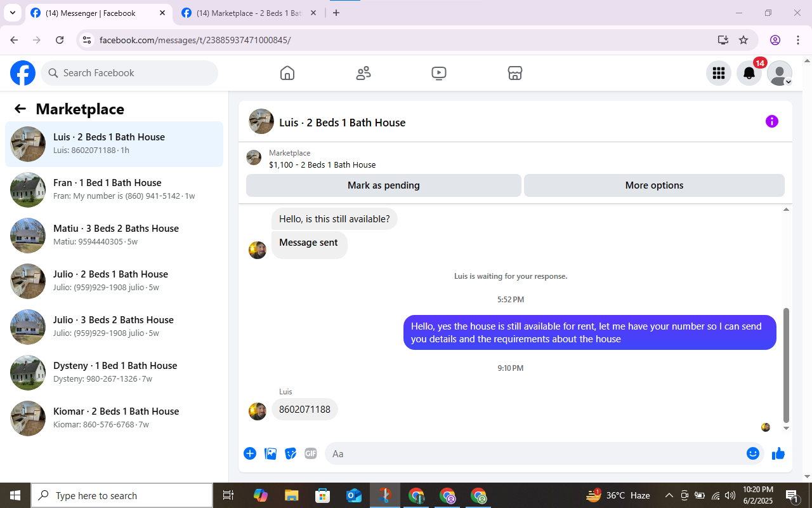
Task: Open the notifications bell icon
Action: click(749, 73)
